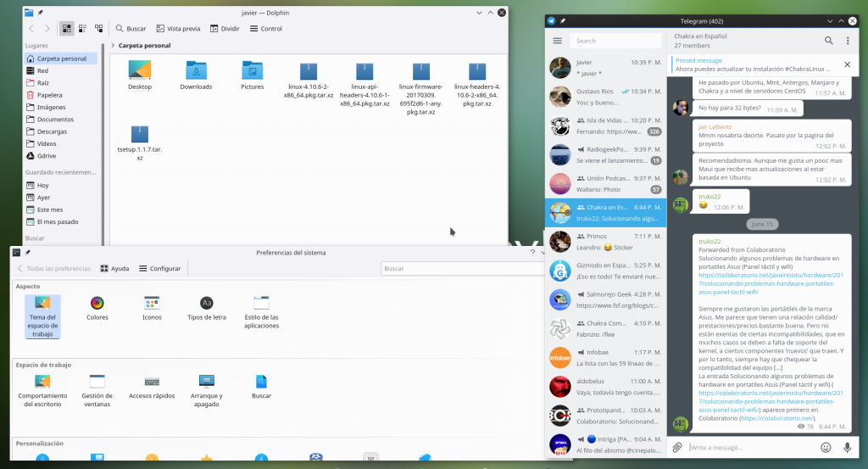
Task: Select tsetup.1.1.7.tar.xz archive
Action: point(140,142)
